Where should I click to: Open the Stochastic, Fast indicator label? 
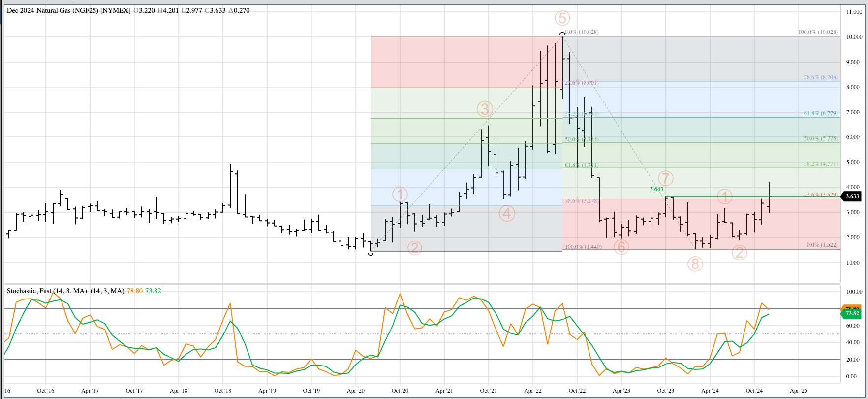pos(47,291)
